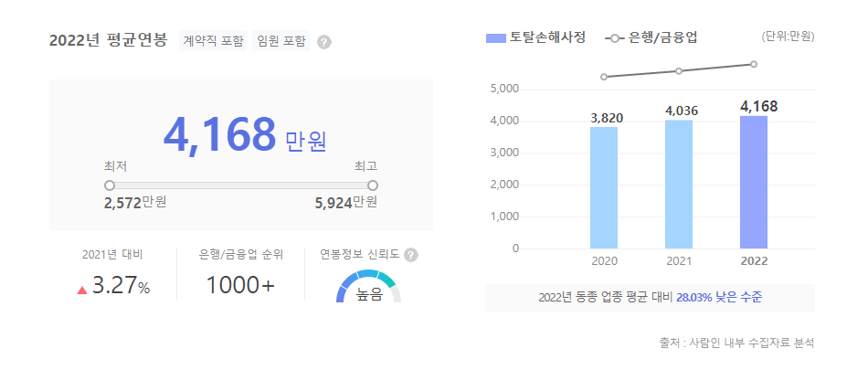Click the 4,168 bar value label
868x391 pixels.
759,106
